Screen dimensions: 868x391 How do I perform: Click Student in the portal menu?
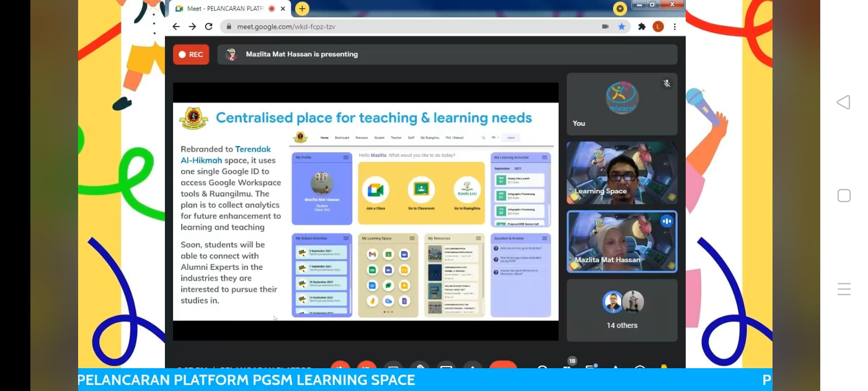[x=379, y=138]
